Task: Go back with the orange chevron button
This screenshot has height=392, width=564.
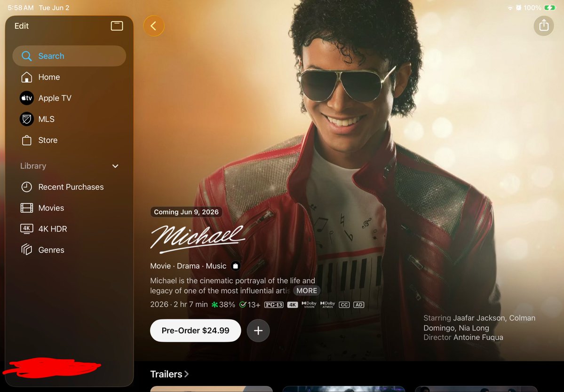Action: coord(154,26)
